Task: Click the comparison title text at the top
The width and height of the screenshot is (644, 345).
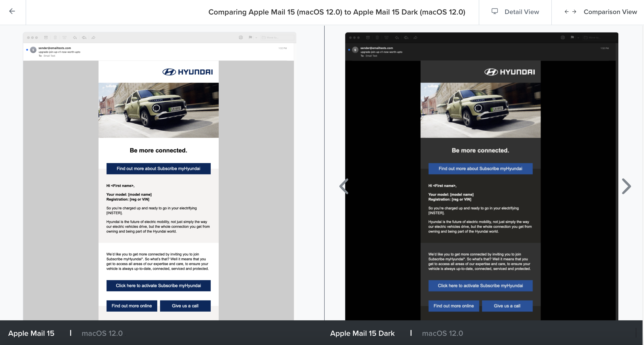Action: [337, 12]
